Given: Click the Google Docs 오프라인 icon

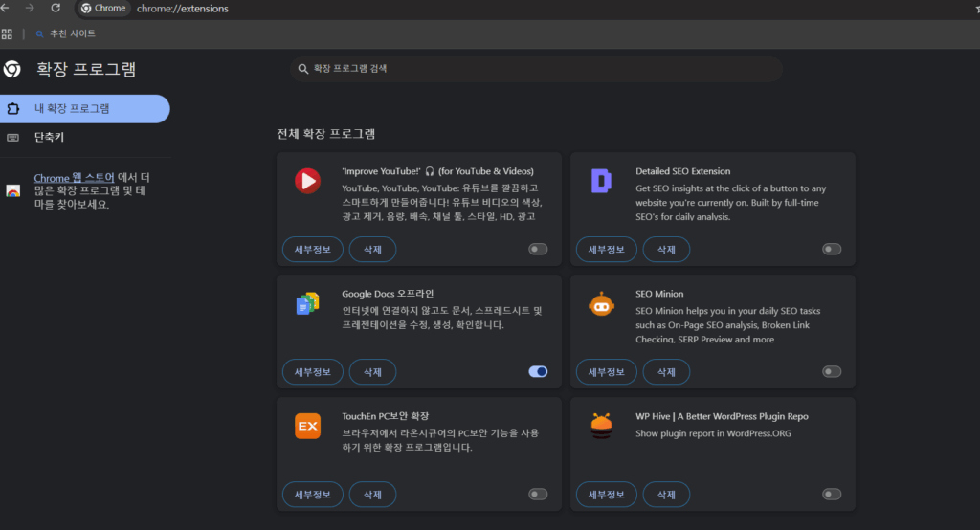Looking at the screenshot, I should point(307,303).
